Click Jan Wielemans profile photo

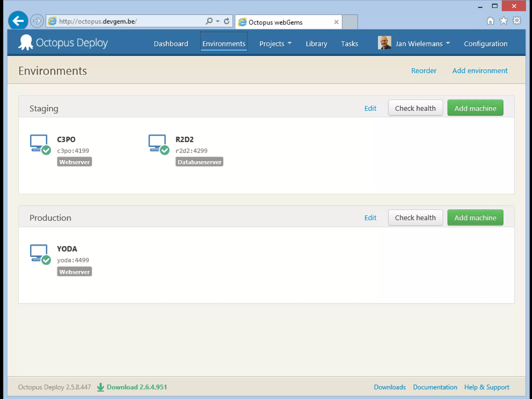point(384,43)
